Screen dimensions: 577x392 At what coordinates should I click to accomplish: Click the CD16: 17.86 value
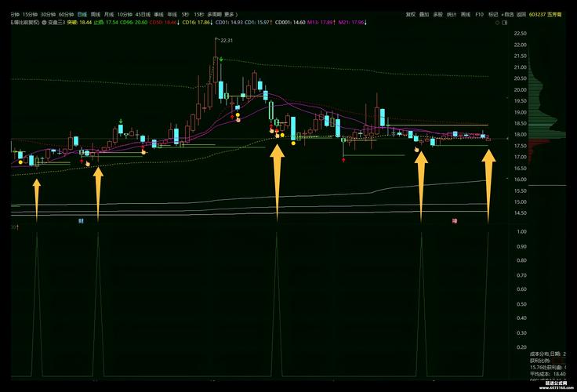(198, 23)
